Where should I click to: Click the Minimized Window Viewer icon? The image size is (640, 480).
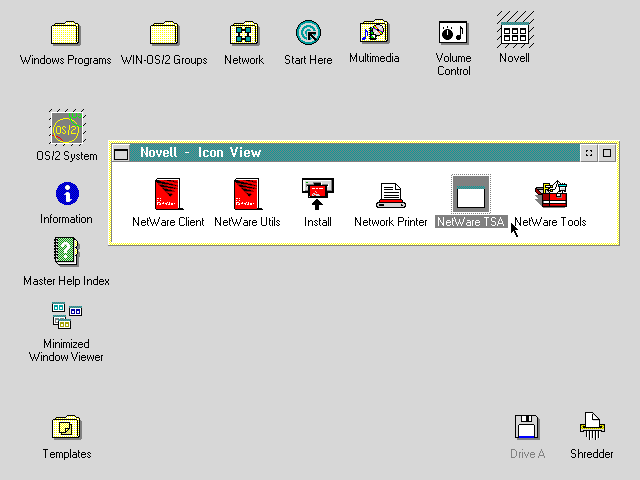coord(67,316)
